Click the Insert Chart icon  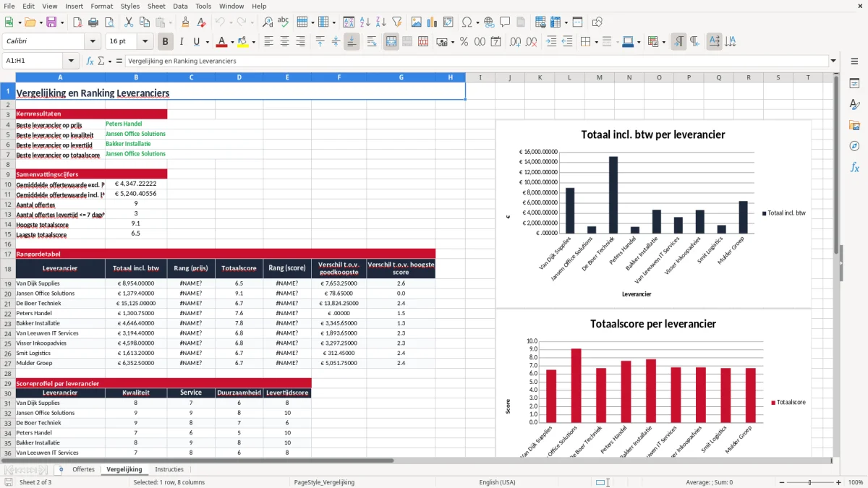(433, 22)
